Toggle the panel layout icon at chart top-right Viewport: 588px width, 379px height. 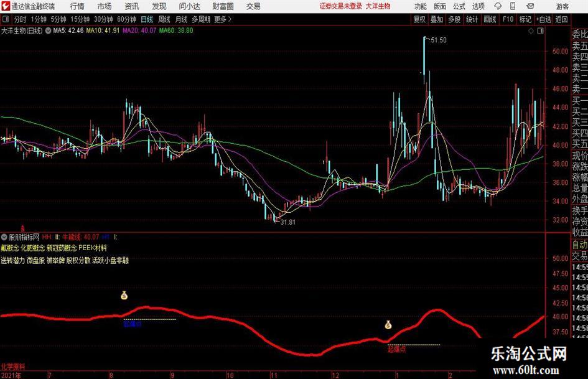540,31
